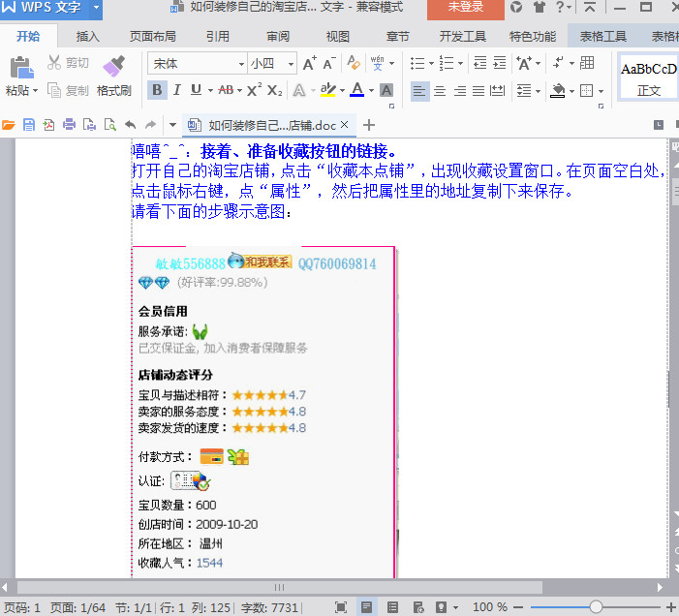Toggle bold formatting
Viewport: 679px width, 616px height.
point(157,90)
